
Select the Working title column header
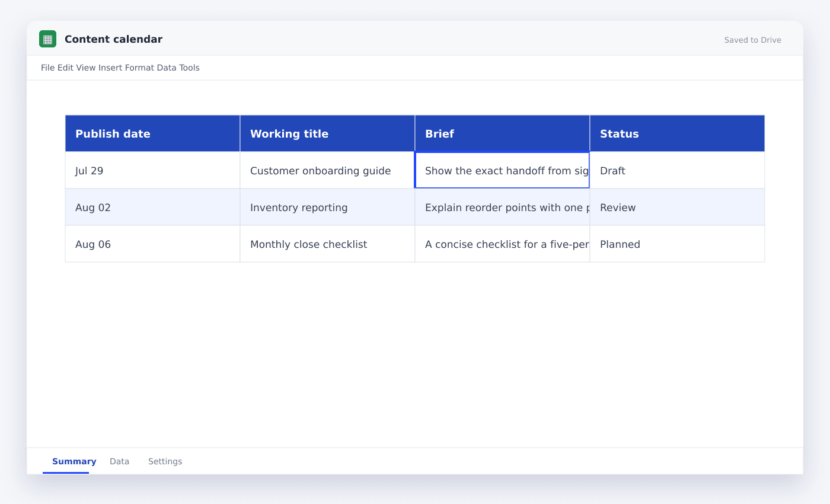(327, 133)
